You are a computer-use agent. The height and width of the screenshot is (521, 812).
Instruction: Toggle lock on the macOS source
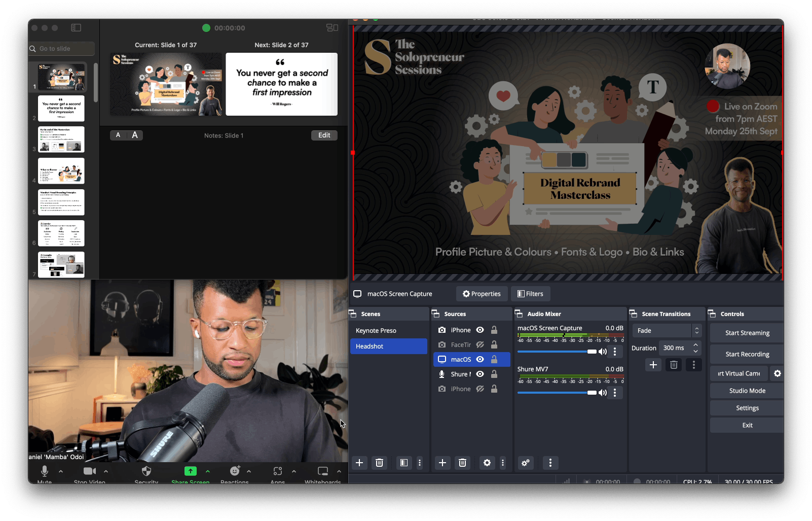(494, 359)
